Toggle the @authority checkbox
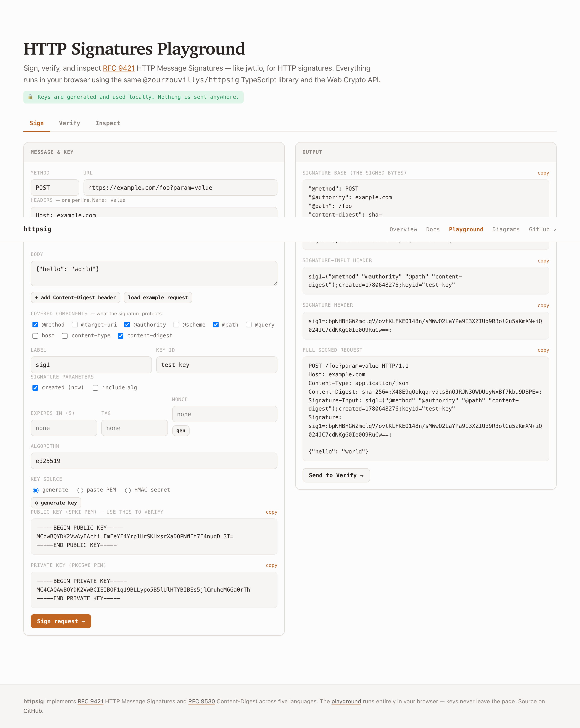Viewport: 580px width, 728px height. (x=127, y=325)
